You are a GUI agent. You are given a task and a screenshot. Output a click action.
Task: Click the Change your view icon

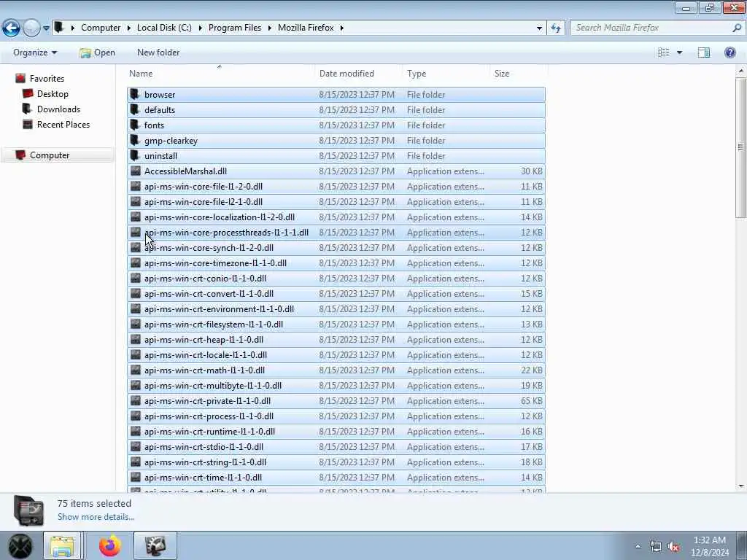pos(664,52)
